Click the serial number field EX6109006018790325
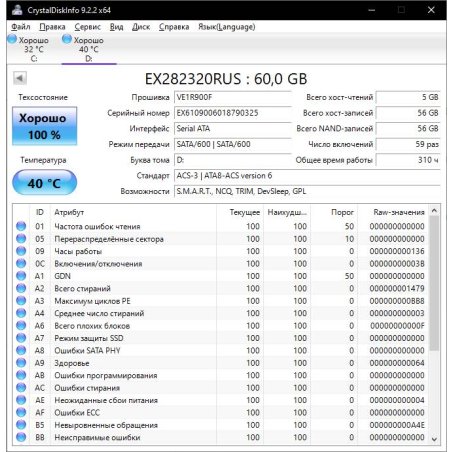Viewport: 452px width, 452px height. coord(233,113)
